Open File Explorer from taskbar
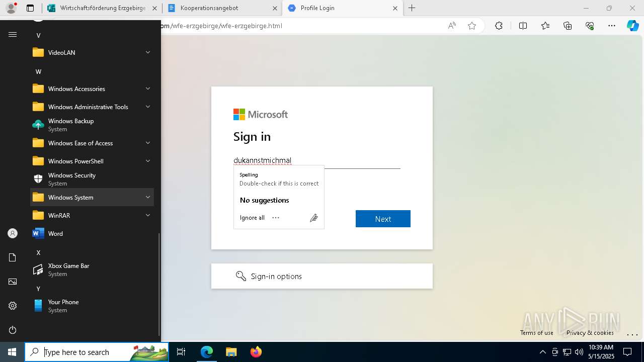The image size is (644, 362). pos(231,352)
